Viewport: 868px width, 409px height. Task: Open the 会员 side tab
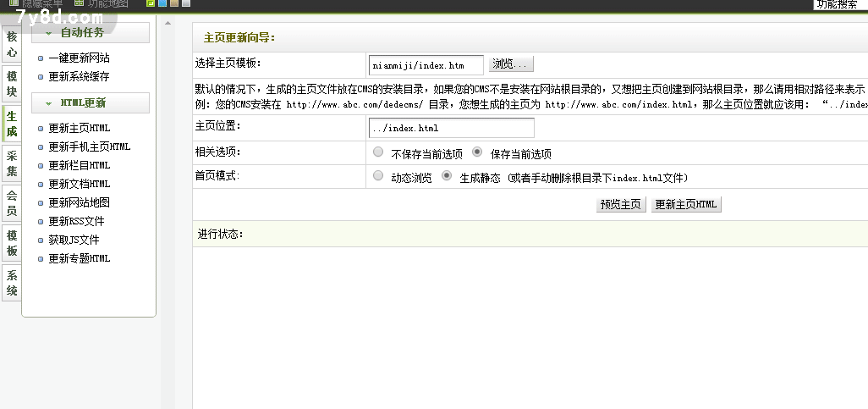tap(12, 203)
